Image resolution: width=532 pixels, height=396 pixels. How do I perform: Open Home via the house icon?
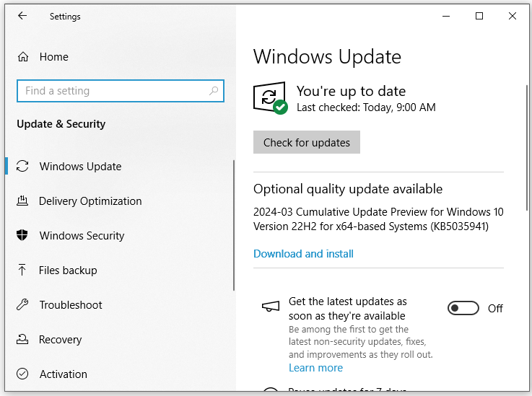(23, 57)
